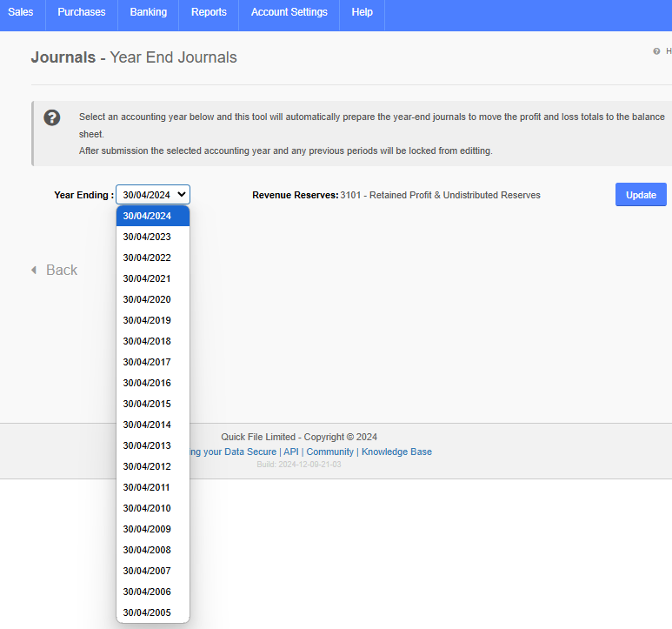Go Back to the previous page
The image size is (672, 629).
tap(62, 270)
